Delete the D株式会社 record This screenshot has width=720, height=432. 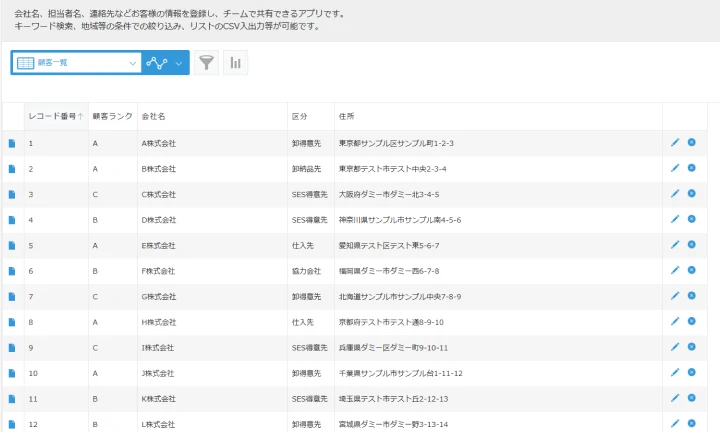[692, 219]
